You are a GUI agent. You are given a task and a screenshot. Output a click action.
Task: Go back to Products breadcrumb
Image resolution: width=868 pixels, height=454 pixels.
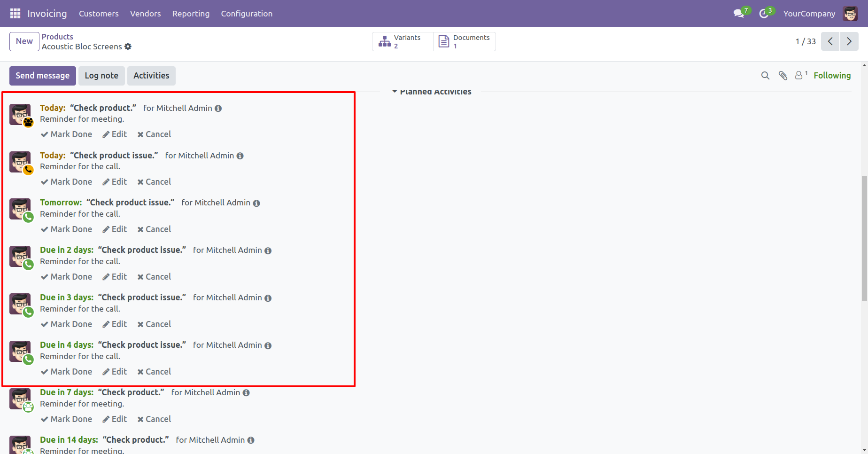[57, 37]
